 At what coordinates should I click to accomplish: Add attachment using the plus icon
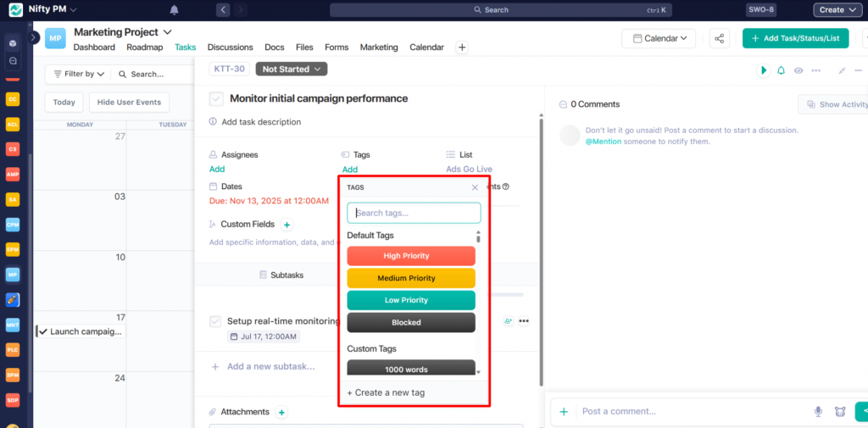(x=281, y=412)
